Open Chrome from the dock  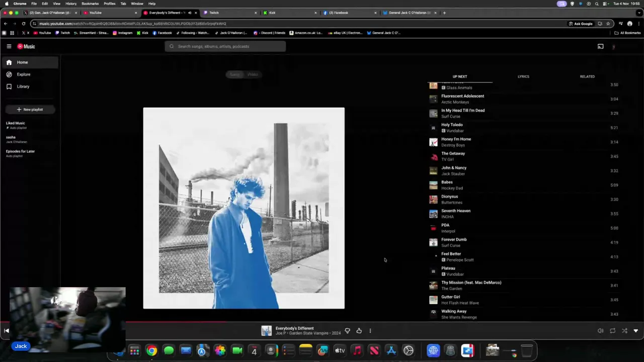pos(151,351)
